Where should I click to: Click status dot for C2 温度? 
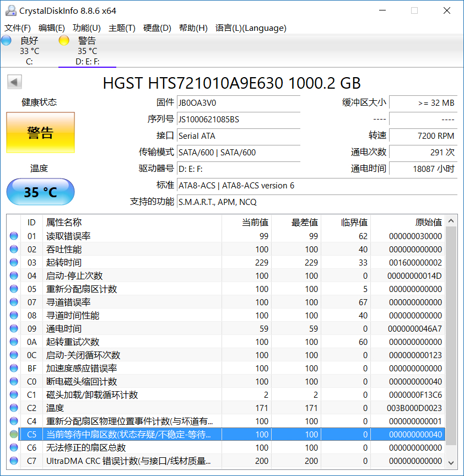click(x=14, y=408)
